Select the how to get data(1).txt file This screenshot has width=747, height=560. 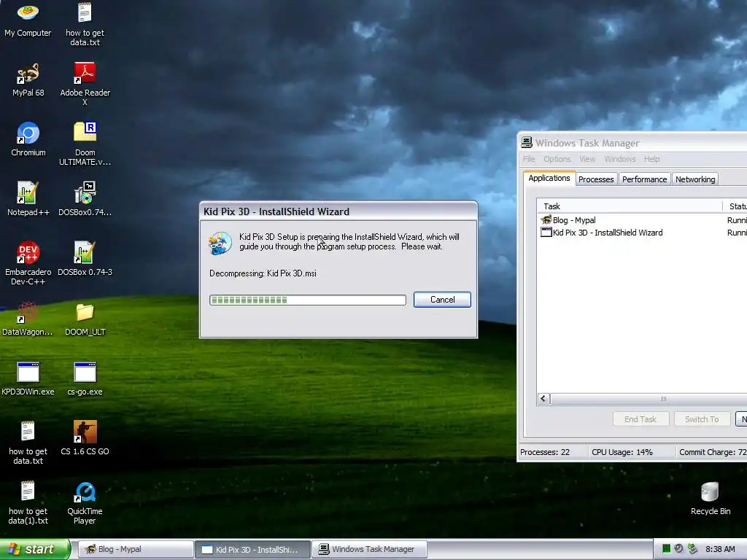click(28, 503)
